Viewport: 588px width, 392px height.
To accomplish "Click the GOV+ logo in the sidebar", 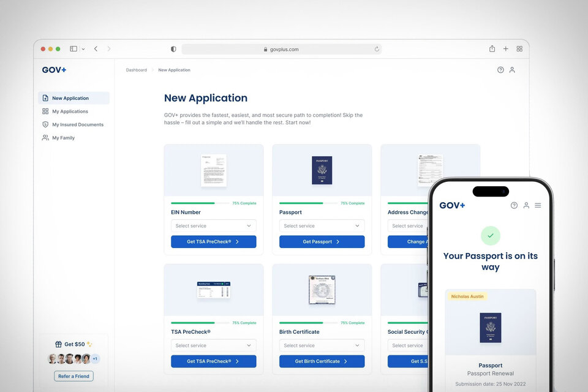I will [x=54, y=70].
